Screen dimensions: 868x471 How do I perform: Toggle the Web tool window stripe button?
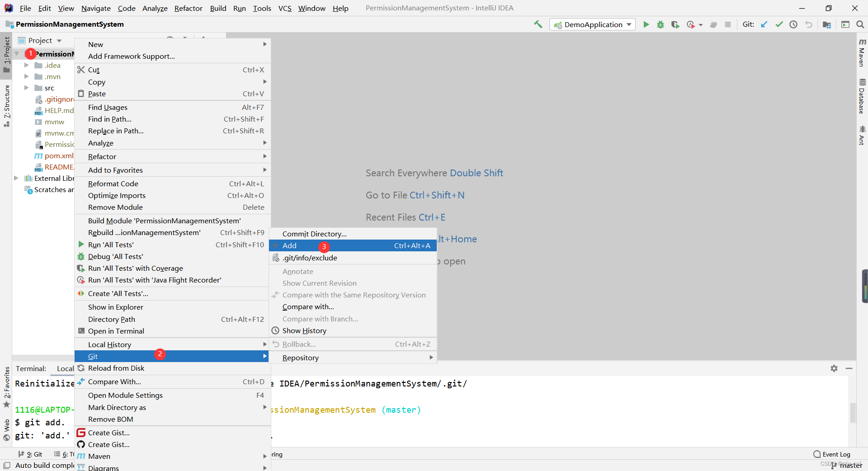coord(7,430)
